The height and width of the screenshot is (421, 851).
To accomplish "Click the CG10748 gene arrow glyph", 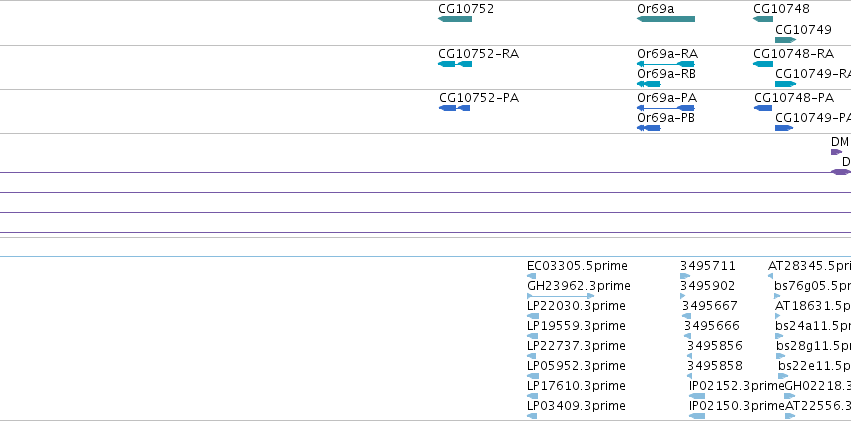I will tap(763, 19).
